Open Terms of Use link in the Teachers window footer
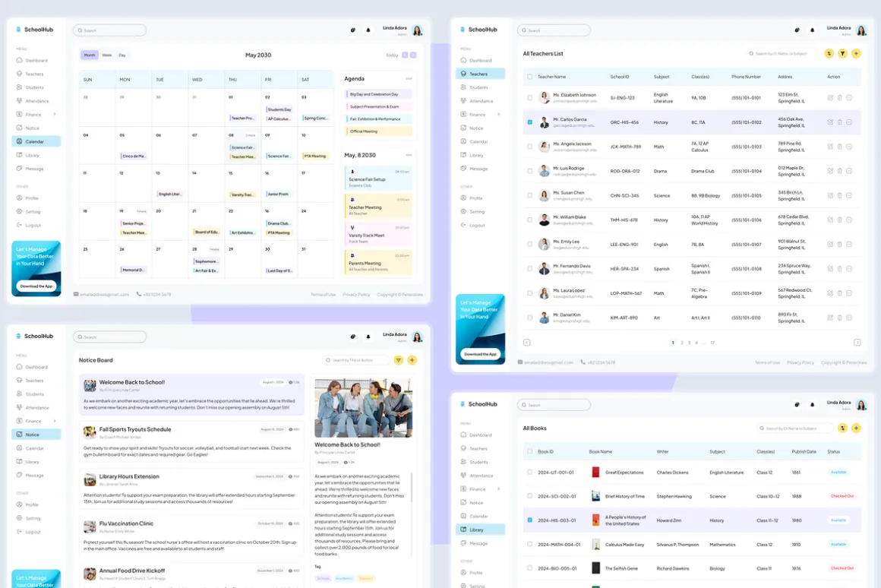Viewport: 881px width, 588px height. tap(768, 362)
